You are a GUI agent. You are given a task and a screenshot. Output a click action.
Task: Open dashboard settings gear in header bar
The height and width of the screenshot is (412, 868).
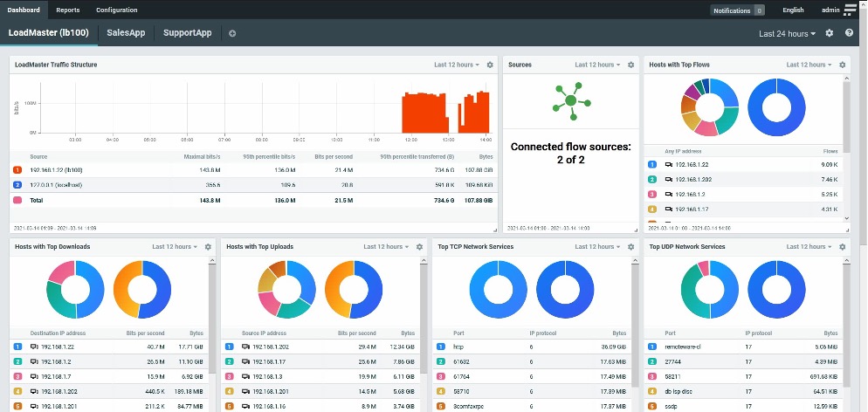click(830, 33)
